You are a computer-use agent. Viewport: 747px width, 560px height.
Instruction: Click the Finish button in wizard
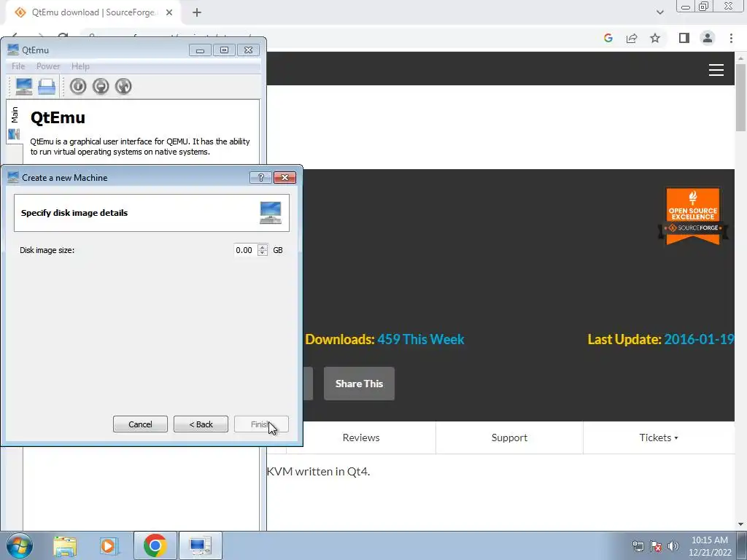pyautogui.click(x=261, y=424)
